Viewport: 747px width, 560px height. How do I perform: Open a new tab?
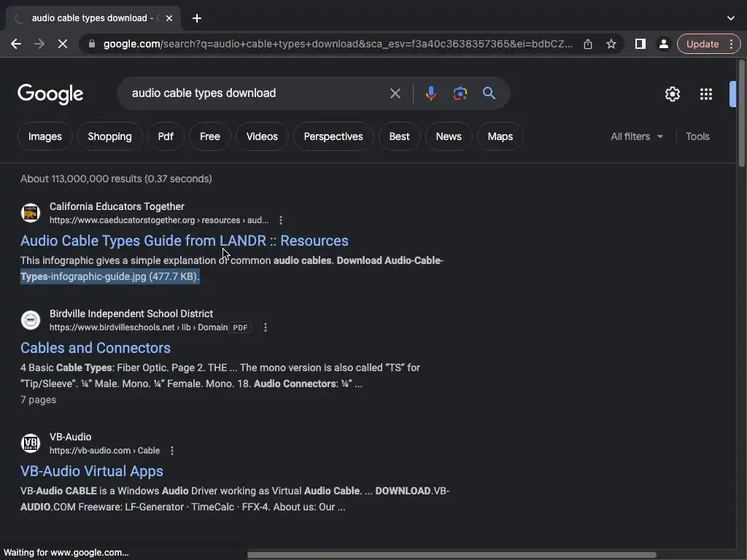pyautogui.click(x=197, y=18)
